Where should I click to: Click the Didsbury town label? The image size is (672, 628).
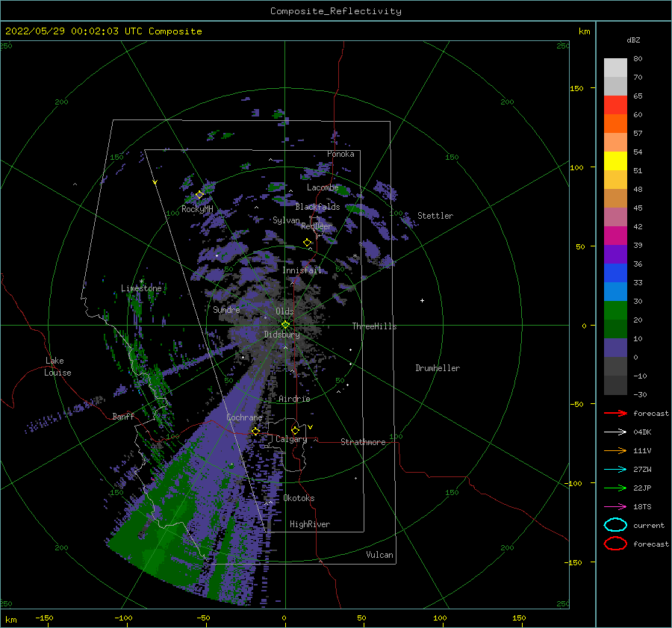point(282,335)
